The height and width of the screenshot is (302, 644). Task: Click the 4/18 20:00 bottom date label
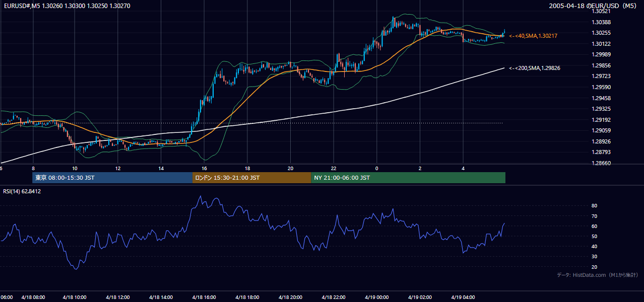click(x=291, y=297)
